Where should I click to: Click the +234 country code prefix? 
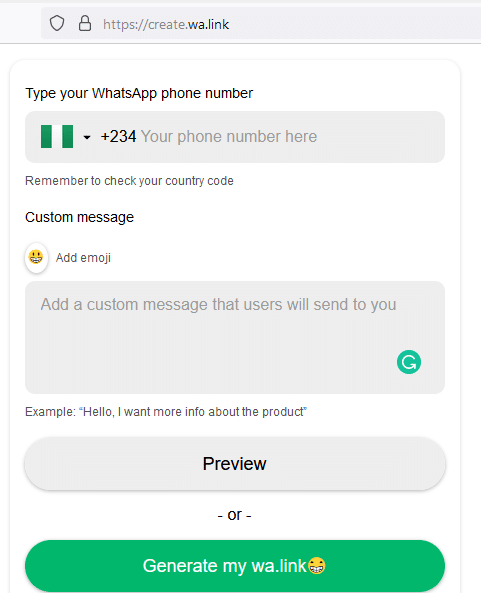coord(118,137)
